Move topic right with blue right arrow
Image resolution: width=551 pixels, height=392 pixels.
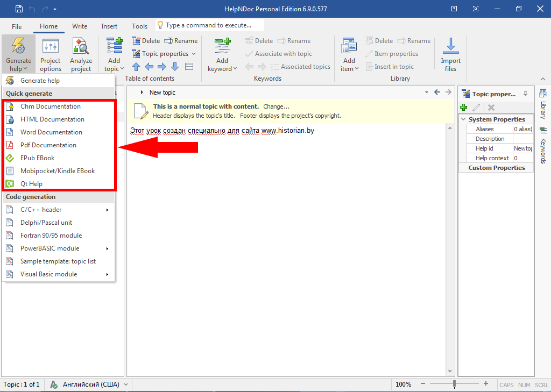161,66
